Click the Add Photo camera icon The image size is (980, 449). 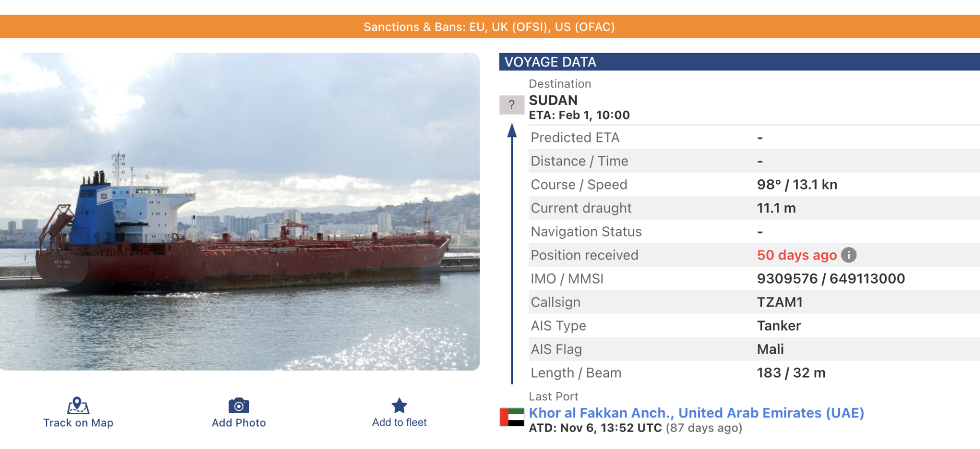coord(238,406)
